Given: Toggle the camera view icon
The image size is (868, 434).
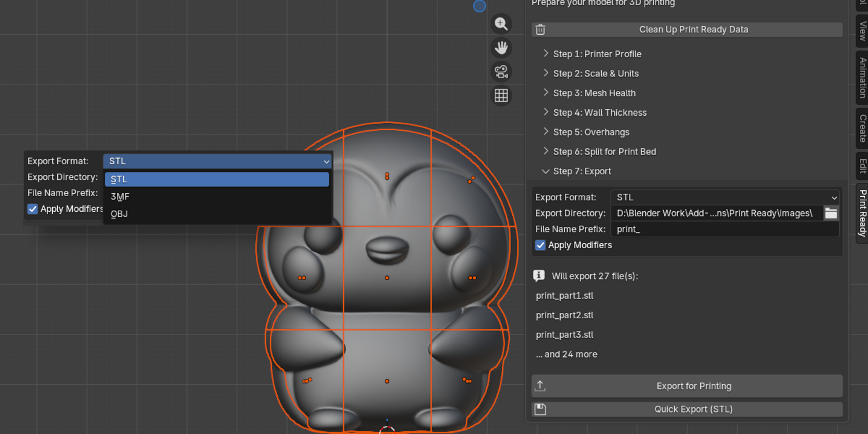Looking at the screenshot, I should [x=501, y=72].
